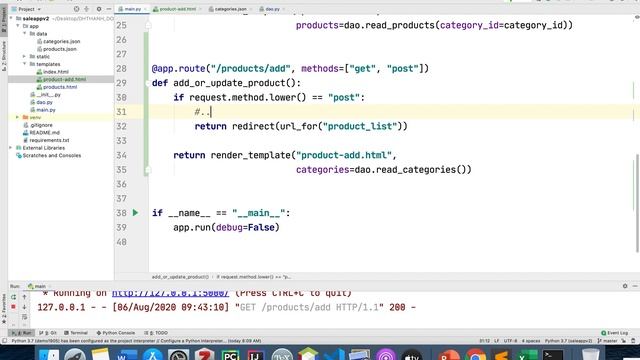Select dao.py in project tree
Screen dimensions: 640x360
44,102
